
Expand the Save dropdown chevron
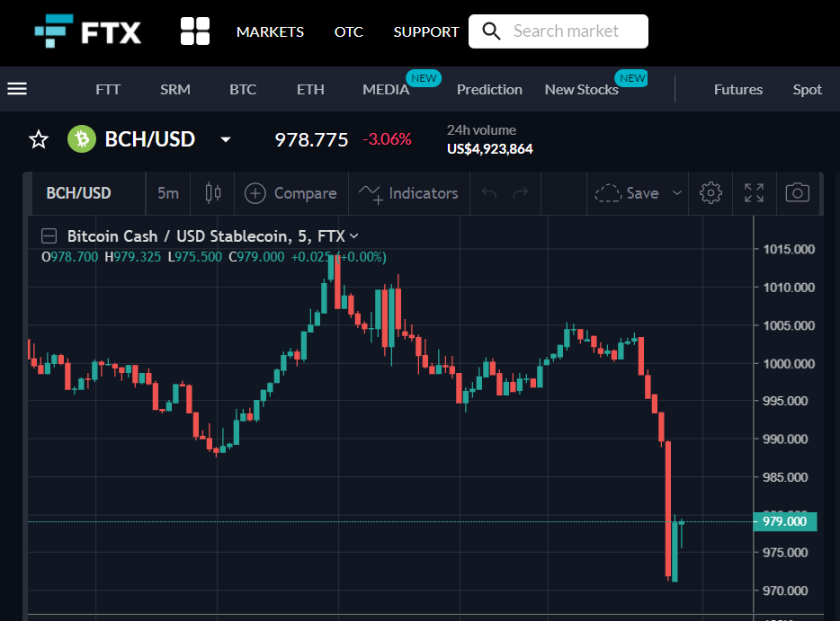pos(676,192)
